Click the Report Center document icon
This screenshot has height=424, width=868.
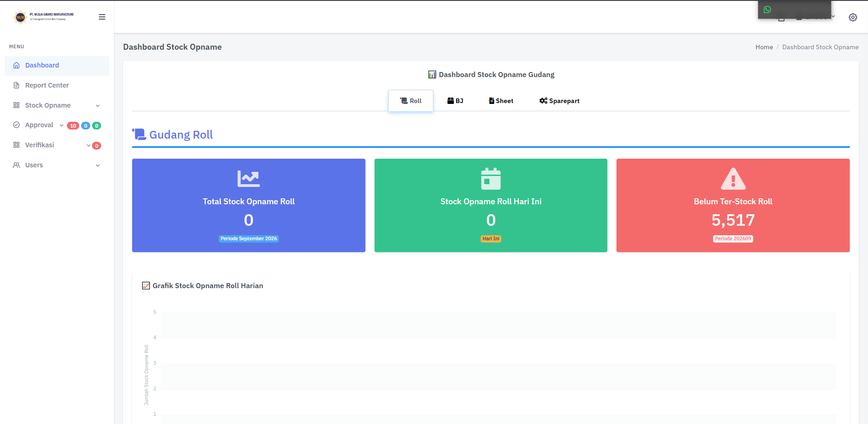click(16, 85)
